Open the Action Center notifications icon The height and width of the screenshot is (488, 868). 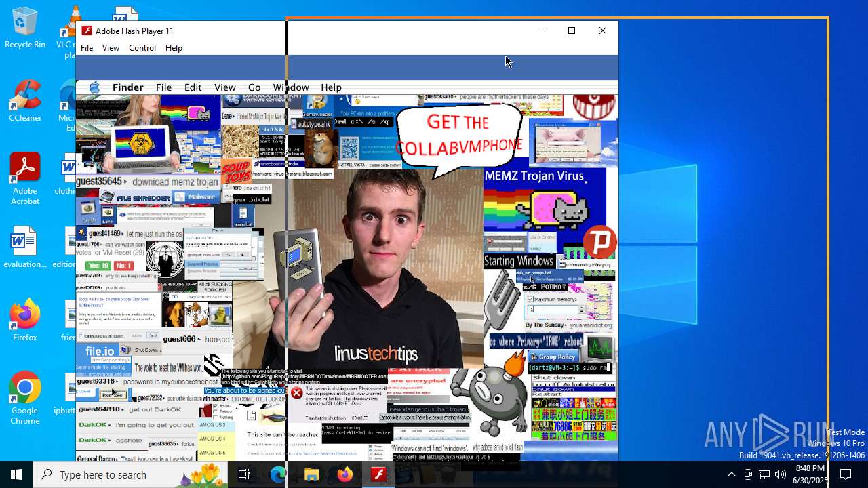(x=846, y=474)
